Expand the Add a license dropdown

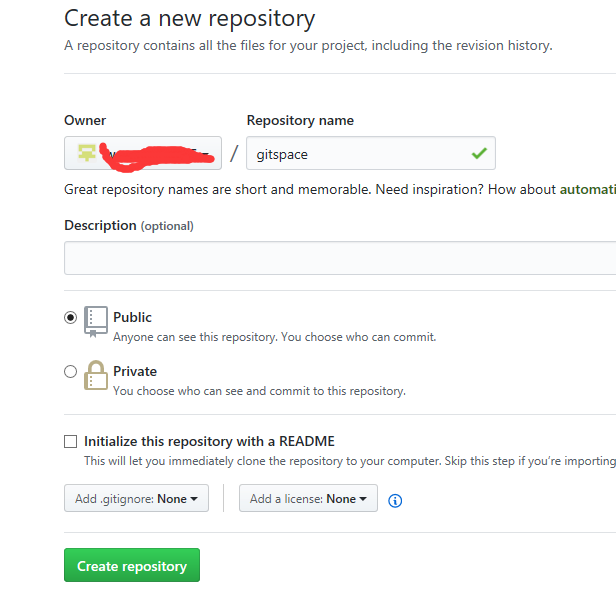(x=308, y=498)
